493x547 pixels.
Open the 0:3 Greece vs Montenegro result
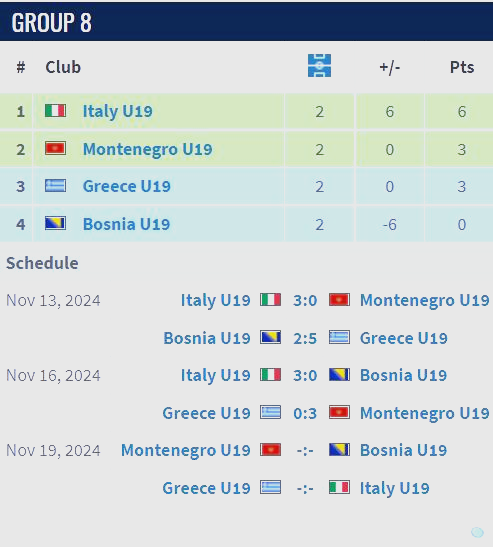(305, 413)
